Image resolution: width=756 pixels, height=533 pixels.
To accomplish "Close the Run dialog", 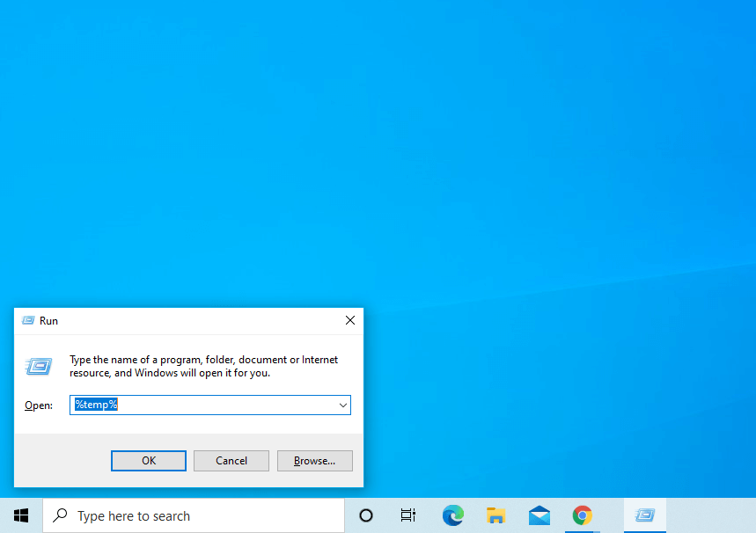I will click(349, 320).
